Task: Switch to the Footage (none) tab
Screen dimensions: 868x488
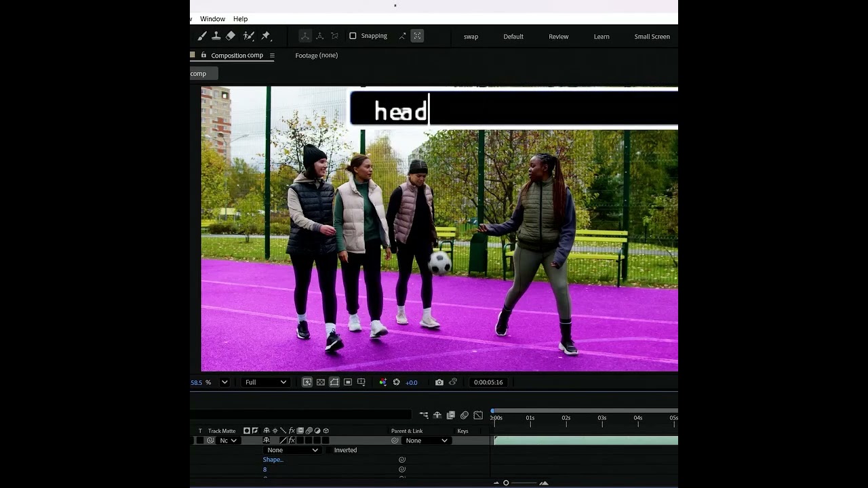Action: tap(317, 55)
